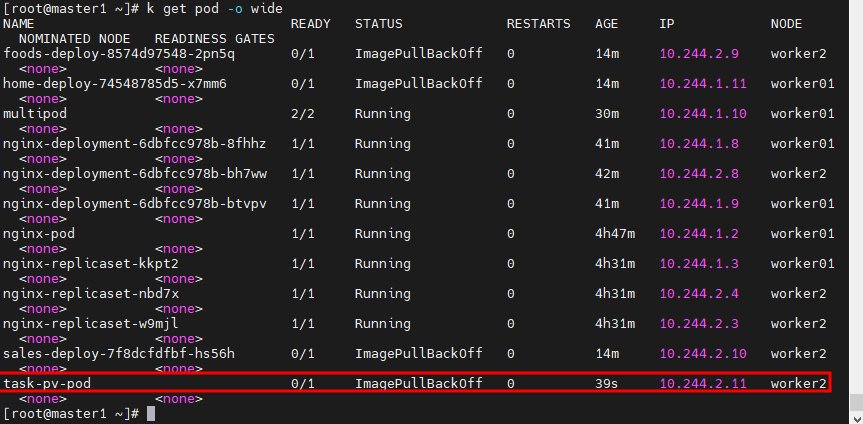Click the 4h47m age of nginx-pod
Viewport: 863px width, 424px height.
click(615, 233)
